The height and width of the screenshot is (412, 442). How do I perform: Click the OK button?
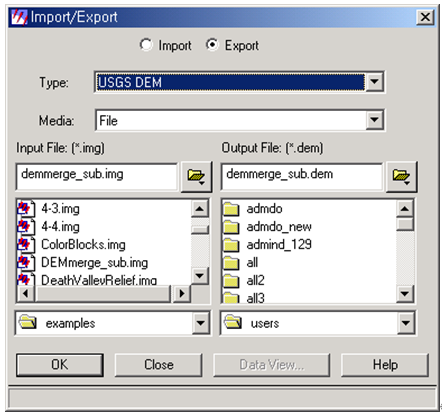pyautogui.click(x=60, y=365)
